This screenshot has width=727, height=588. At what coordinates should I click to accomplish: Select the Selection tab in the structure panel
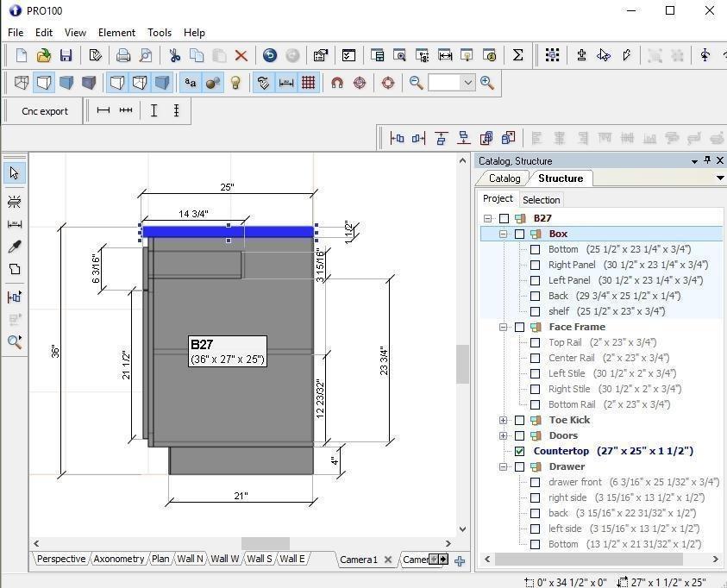(x=541, y=199)
